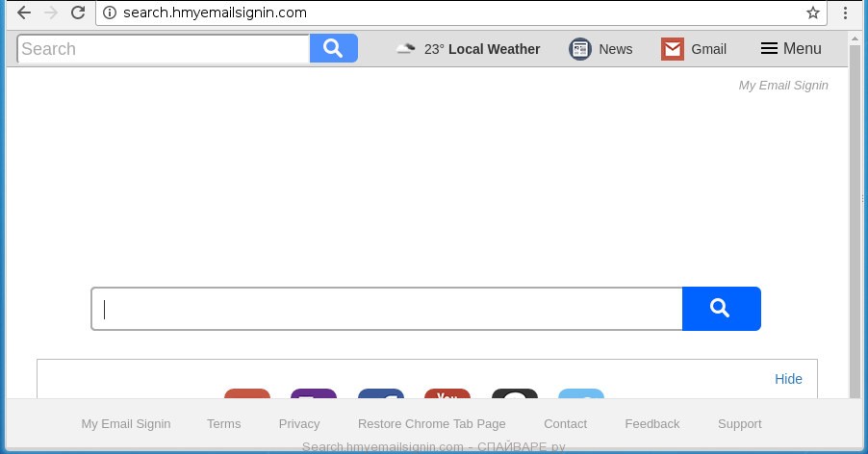868x454 pixels.
Task: Hide the shortcuts panel
Action: (788, 379)
